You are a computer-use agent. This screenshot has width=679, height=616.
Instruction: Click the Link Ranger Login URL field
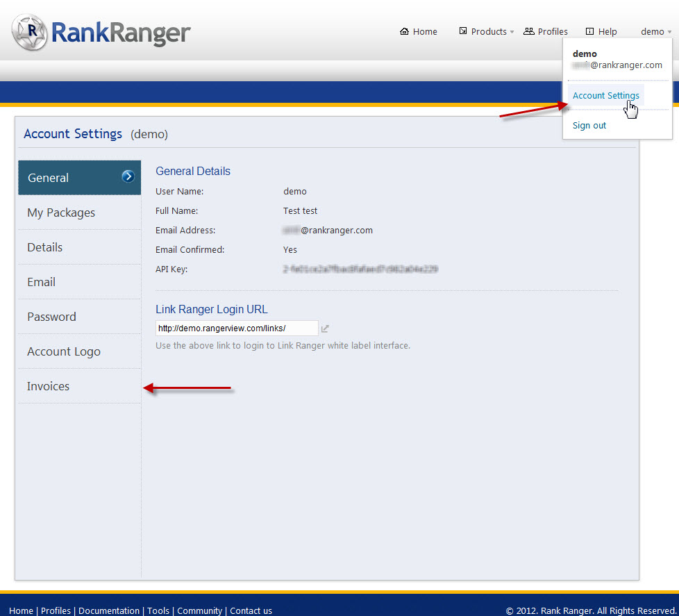point(236,328)
